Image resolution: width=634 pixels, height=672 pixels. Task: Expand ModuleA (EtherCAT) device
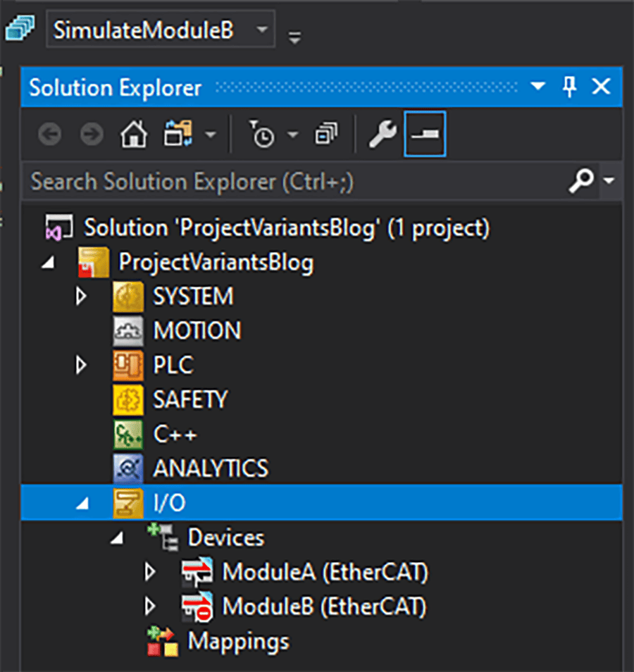(x=149, y=572)
